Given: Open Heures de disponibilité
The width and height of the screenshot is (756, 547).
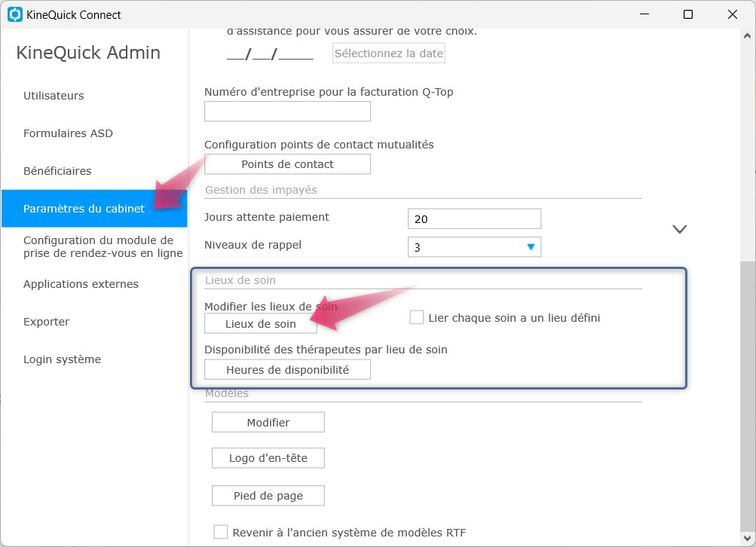Looking at the screenshot, I should [x=287, y=370].
